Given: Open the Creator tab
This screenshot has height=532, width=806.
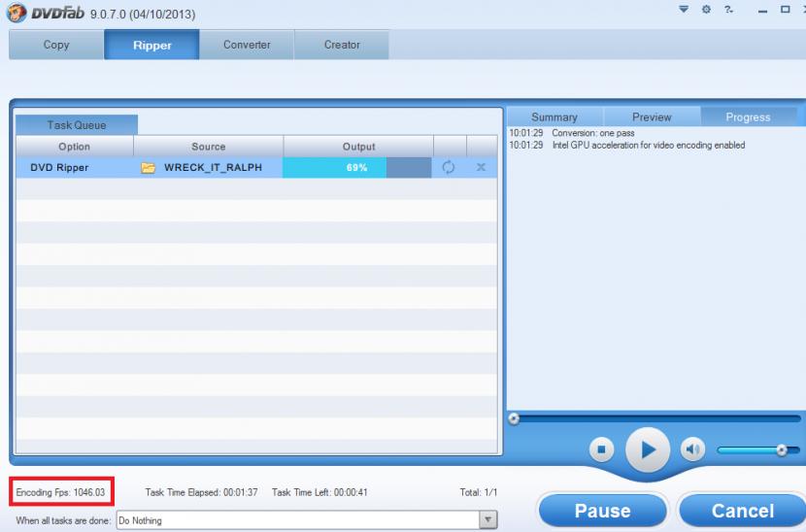Looking at the screenshot, I should point(342,45).
